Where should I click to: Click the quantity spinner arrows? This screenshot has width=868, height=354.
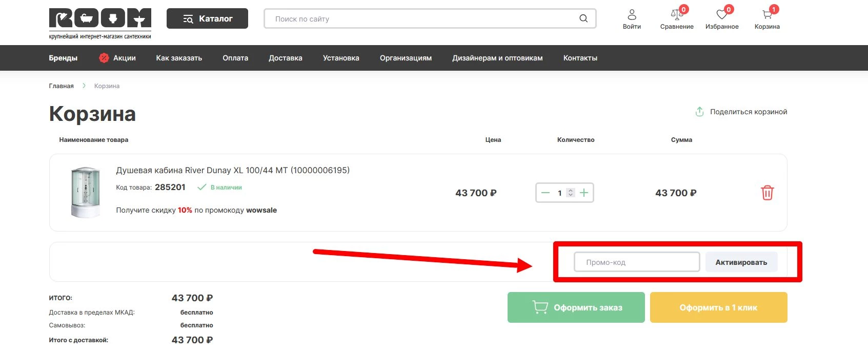pos(571,193)
